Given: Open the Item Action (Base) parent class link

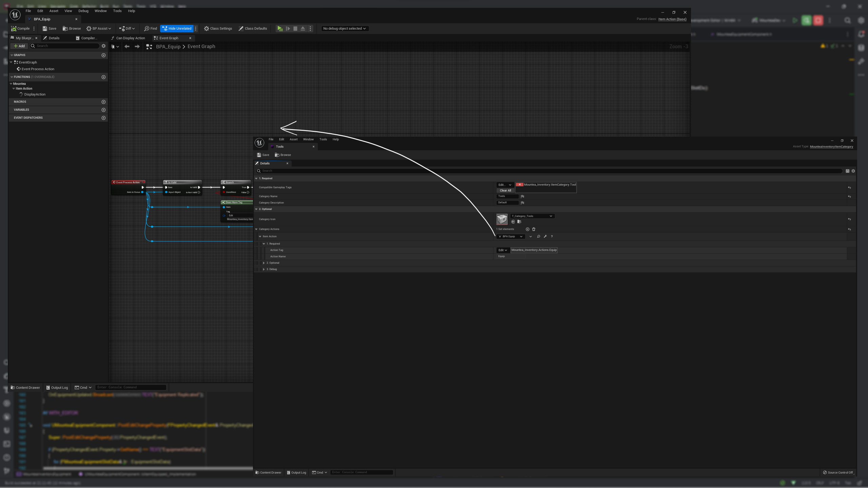Looking at the screenshot, I should point(672,19).
